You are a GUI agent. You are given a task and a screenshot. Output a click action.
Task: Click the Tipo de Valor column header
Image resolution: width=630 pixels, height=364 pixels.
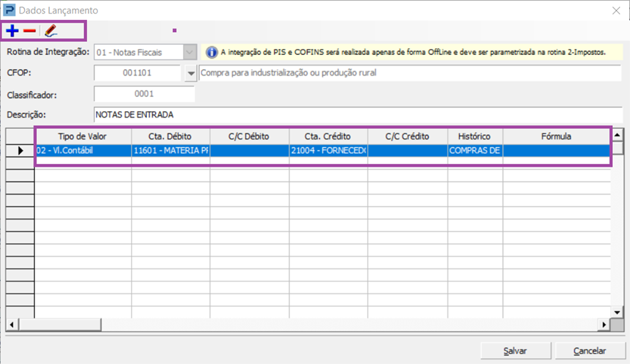[x=83, y=137]
